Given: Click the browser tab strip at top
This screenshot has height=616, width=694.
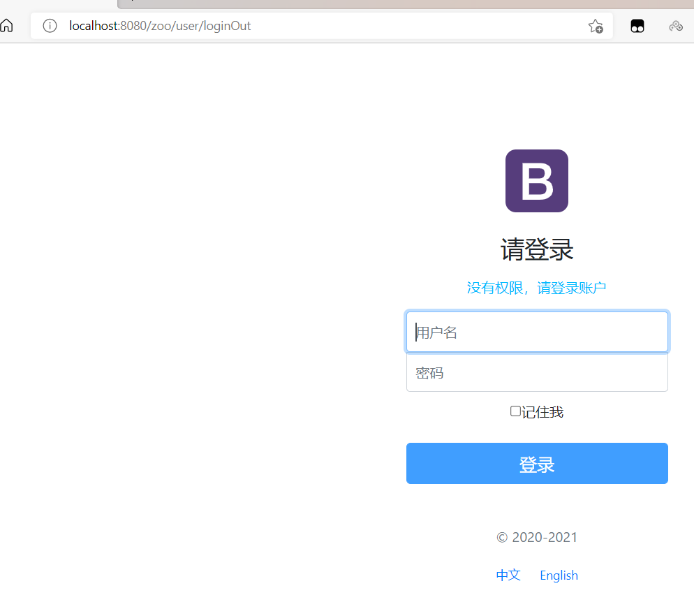Looking at the screenshot, I should pos(405,4).
